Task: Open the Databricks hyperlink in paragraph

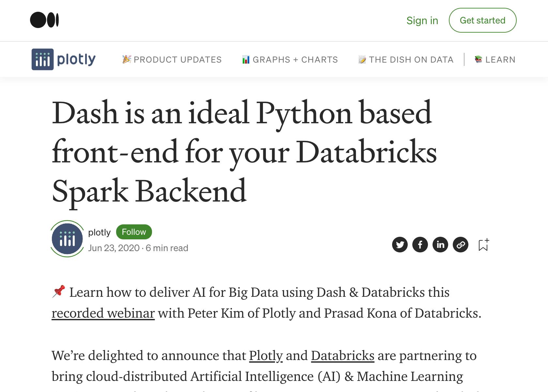Action: pyautogui.click(x=342, y=355)
